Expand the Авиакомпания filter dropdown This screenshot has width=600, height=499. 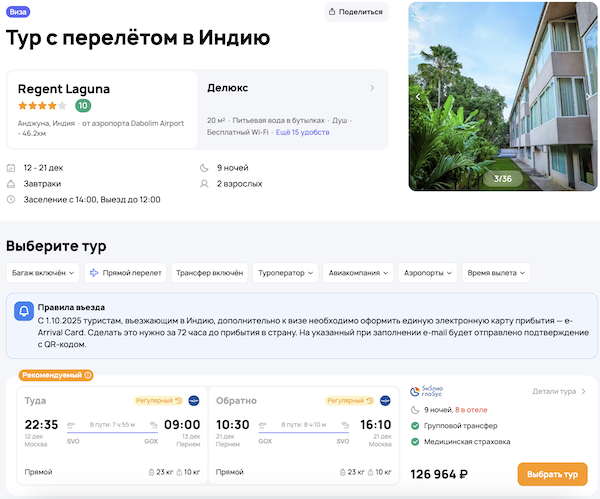pos(359,272)
